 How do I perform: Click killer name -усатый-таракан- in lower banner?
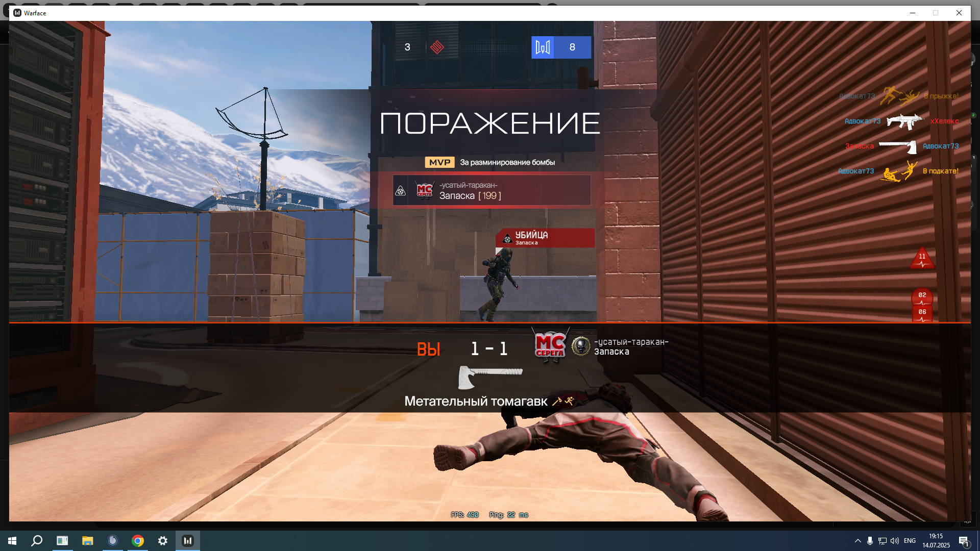click(x=631, y=342)
